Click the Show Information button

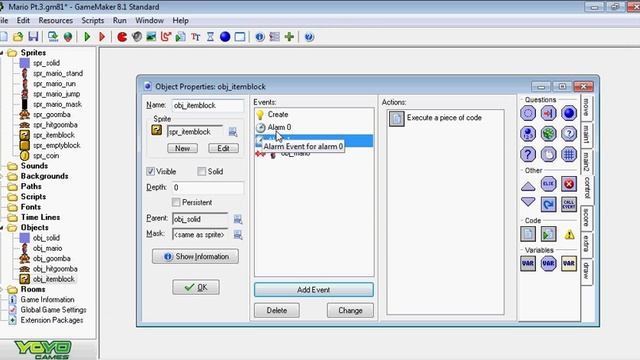(x=196, y=257)
